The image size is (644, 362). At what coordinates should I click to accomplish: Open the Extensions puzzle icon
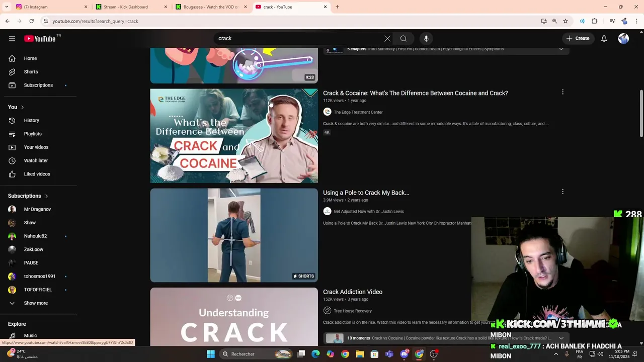[595, 21]
